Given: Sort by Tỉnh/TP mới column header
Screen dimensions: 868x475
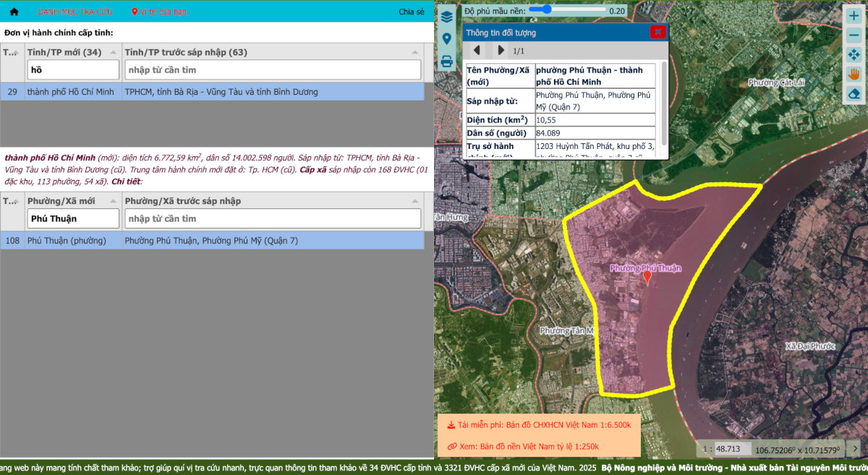Looking at the screenshot, I should point(72,52).
